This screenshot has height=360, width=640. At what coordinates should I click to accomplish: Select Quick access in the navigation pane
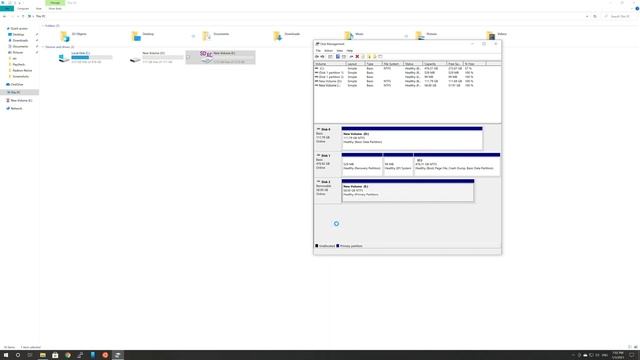coord(19,29)
